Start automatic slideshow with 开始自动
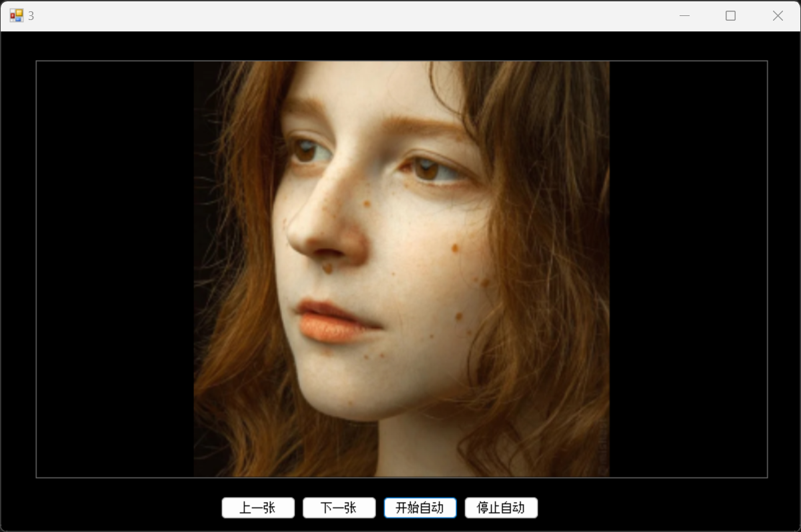 tap(420, 508)
